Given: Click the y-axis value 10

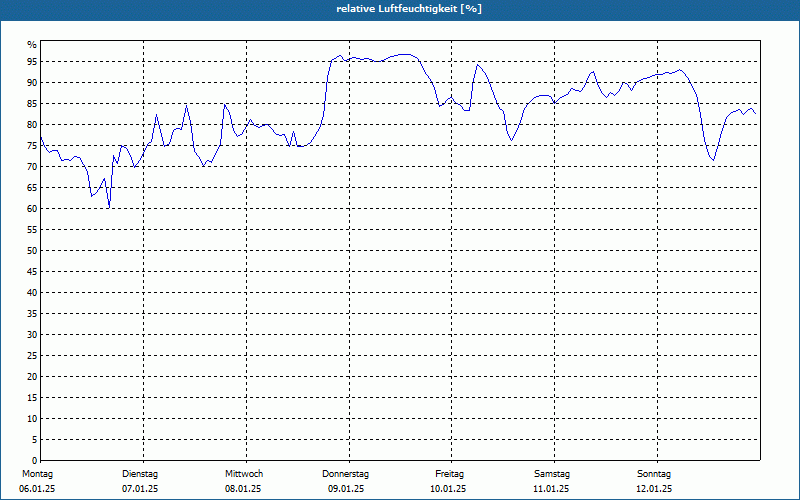Looking at the screenshot, I should point(32,419).
